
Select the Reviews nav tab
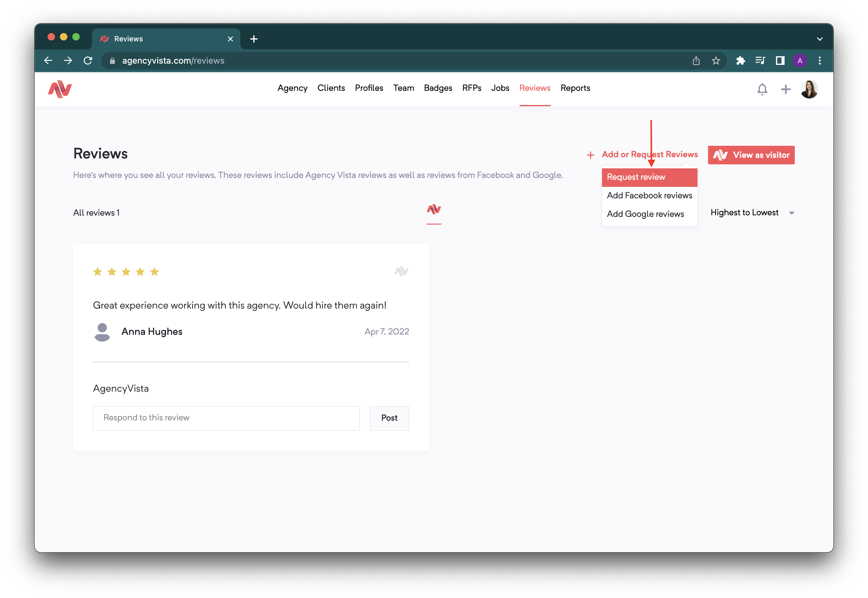[x=535, y=88]
